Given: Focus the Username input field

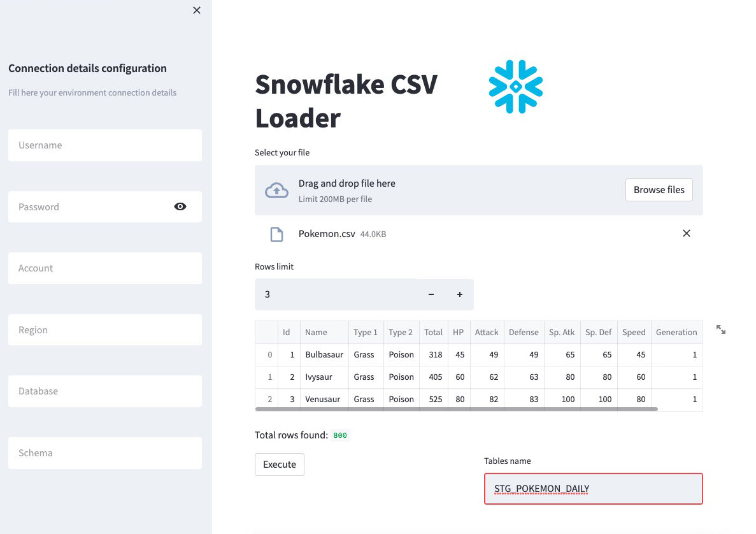Looking at the screenshot, I should [x=105, y=145].
